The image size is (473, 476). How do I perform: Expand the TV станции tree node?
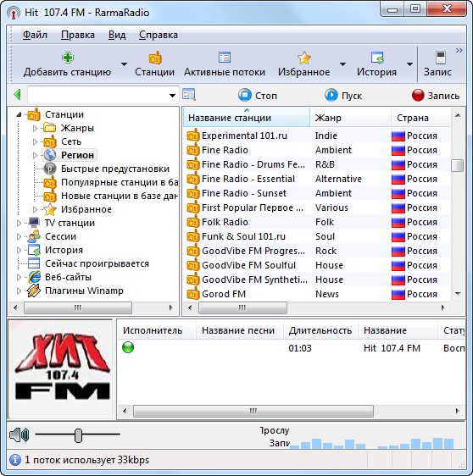point(19,223)
